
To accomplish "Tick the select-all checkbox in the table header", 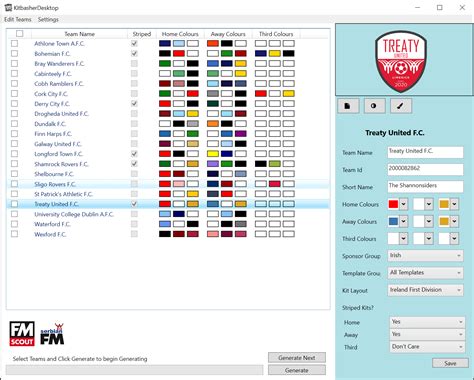I will point(20,34).
